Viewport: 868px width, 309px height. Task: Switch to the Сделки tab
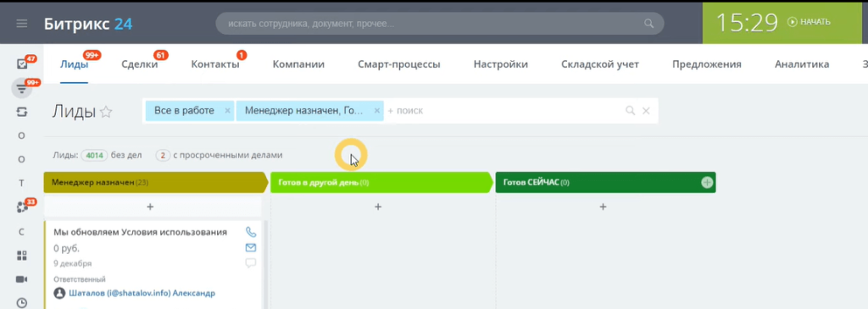pos(140,64)
